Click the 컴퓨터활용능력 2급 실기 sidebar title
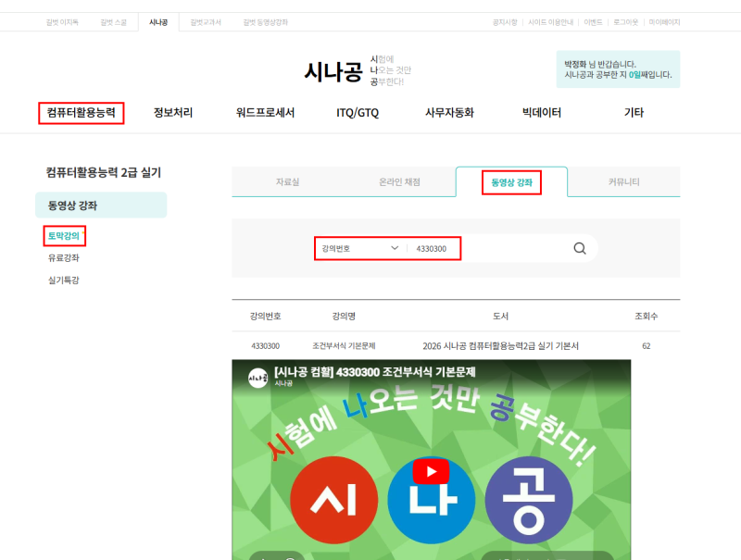Screen dimensions: 741x560 (x=104, y=172)
